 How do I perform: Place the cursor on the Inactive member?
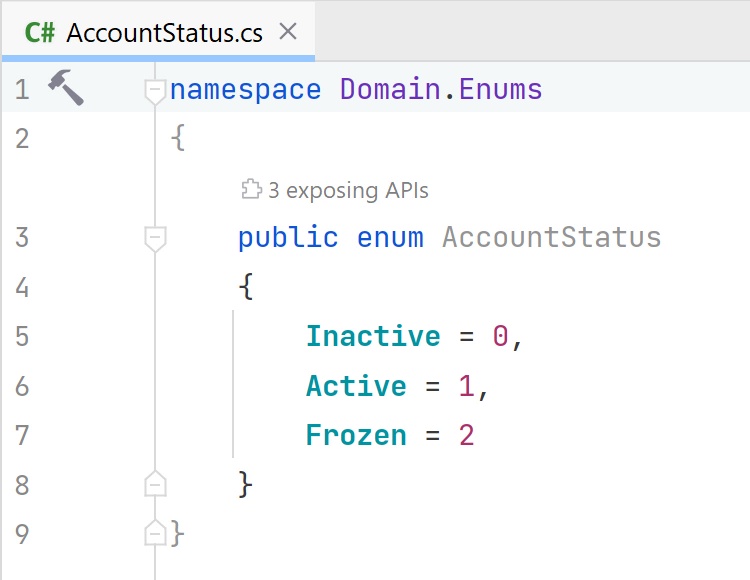pos(373,336)
